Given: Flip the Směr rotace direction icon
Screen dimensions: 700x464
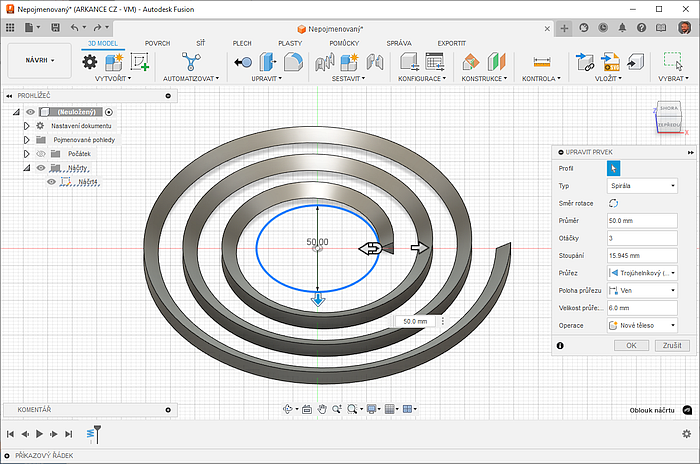Looking at the screenshot, I should 613,203.
